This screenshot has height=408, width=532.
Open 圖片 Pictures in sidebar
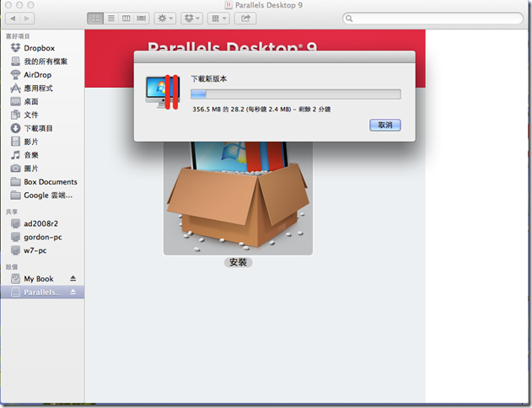click(42, 169)
